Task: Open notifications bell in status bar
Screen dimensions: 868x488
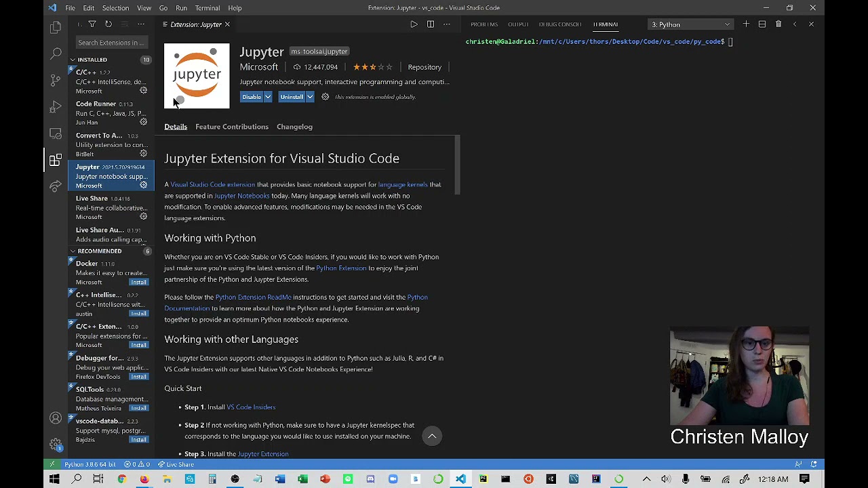Action: coord(814,464)
